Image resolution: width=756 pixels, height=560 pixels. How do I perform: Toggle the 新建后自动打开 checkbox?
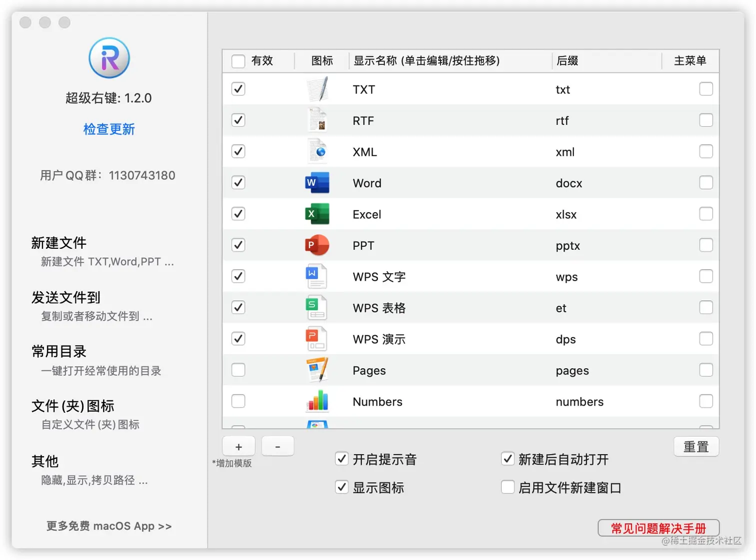pyautogui.click(x=507, y=459)
